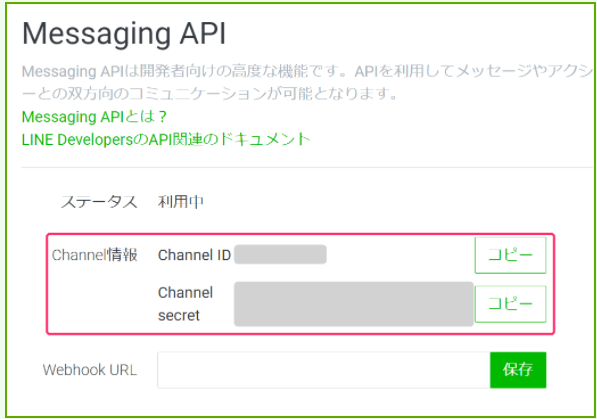The image size is (597, 419).
Task: Click the 'Channel情報' label
Action: click(94, 255)
